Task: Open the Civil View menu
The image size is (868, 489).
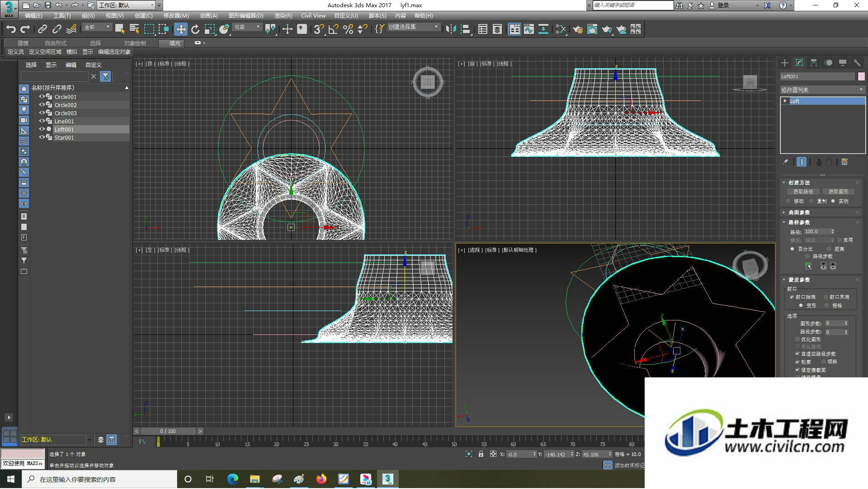Action: [x=313, y=16]
